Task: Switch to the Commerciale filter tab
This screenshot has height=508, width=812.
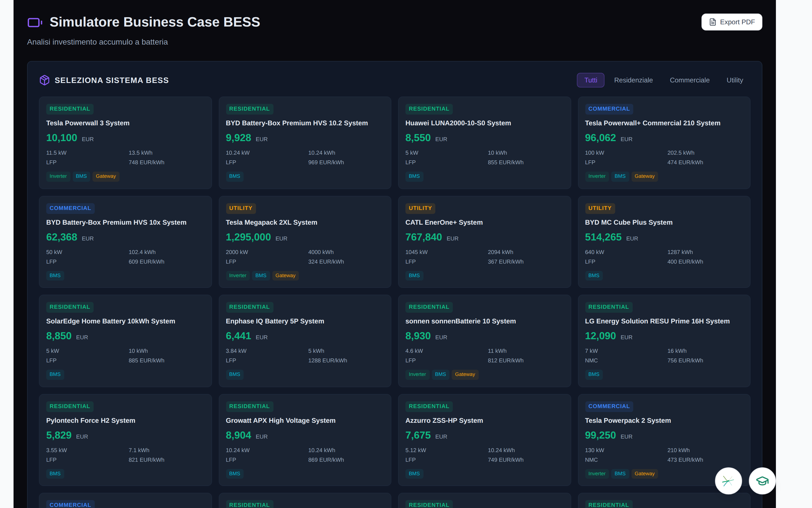Action: (690, 80)
